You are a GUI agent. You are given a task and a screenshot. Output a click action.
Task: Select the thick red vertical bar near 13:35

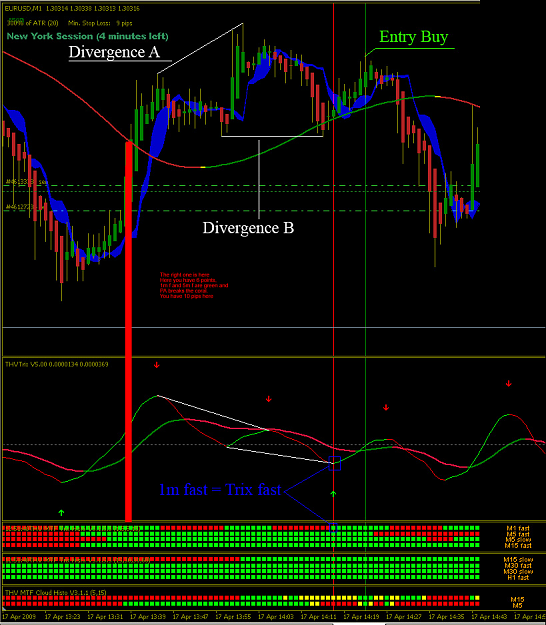128,331
